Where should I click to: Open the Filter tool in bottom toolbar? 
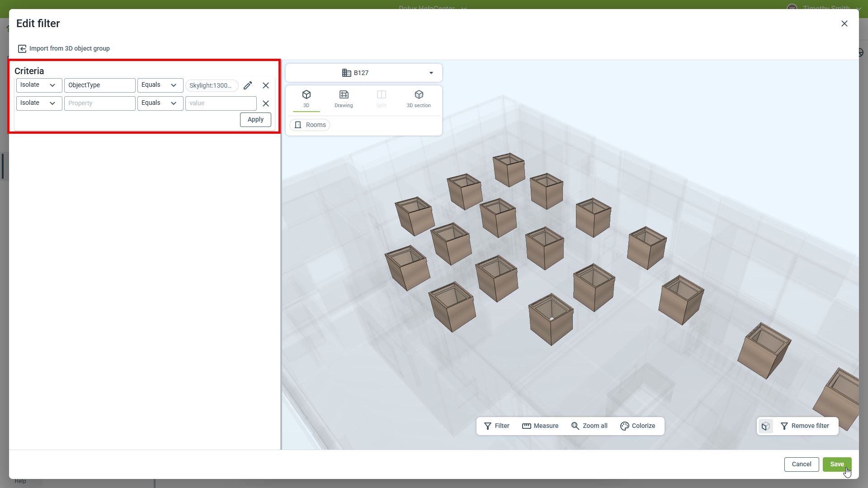496,426
